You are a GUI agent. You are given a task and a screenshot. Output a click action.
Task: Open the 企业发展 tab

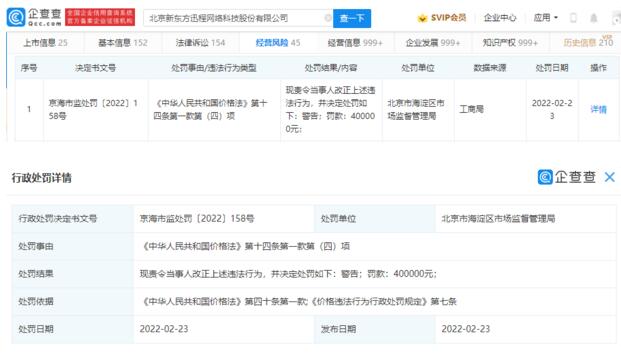[433, 43]
